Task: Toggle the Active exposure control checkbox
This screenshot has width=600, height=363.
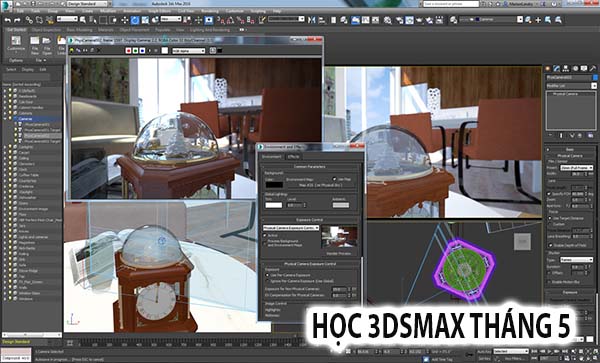Action: [265, 236]
